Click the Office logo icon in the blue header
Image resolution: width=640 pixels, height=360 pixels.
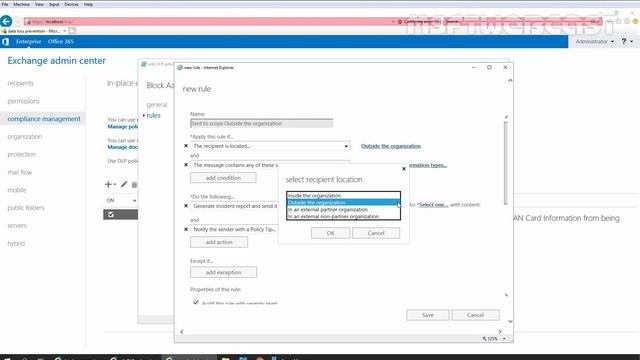point(5,42)
